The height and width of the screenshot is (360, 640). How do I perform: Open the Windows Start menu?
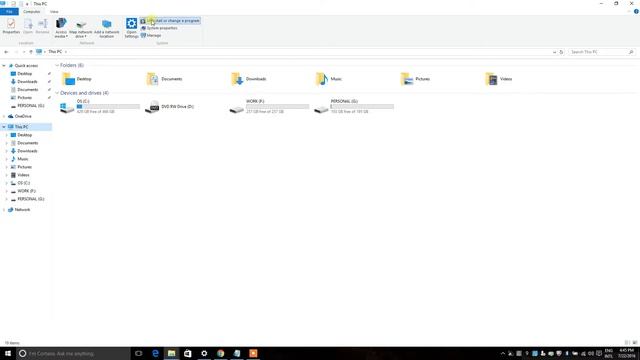(x=8, y=353)
